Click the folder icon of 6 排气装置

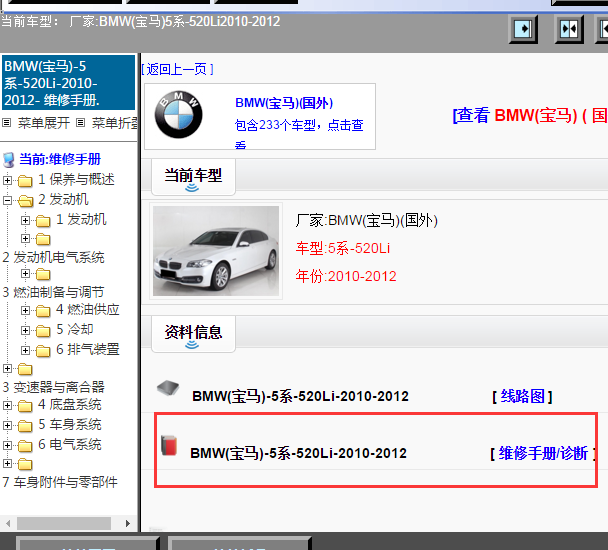point(43,351)
